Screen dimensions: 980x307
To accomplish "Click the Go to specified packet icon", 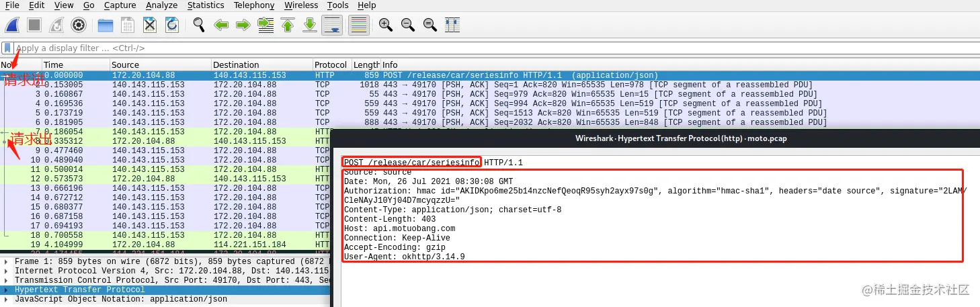I will pyautogui.click(x=266, y=26).
